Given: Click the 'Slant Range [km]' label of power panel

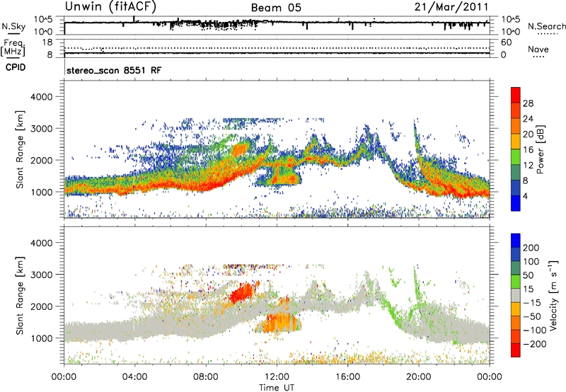Looking at the screenshot, I should pyautogui.click(x=20, y=149).
